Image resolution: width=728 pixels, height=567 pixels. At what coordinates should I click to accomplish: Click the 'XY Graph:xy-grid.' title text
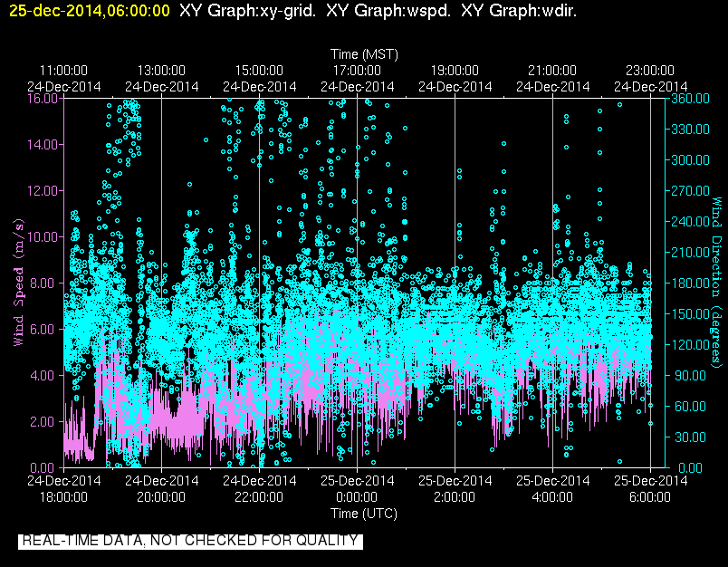(247, 10)
